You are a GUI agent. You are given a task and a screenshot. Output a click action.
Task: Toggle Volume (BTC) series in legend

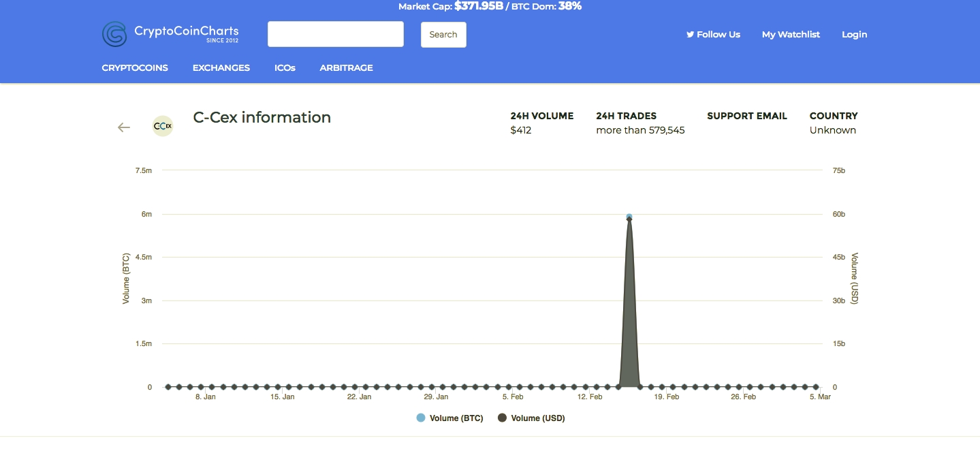click(x=449, y=418)
